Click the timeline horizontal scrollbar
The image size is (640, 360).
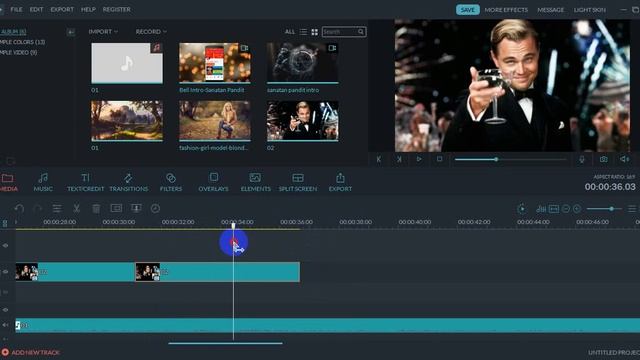point(225,343)
